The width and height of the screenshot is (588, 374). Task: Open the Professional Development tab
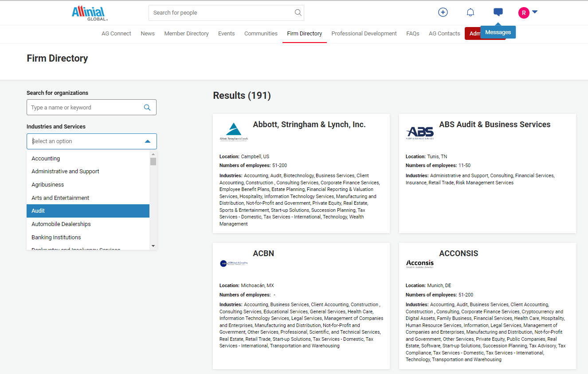(x=364, y=34)
